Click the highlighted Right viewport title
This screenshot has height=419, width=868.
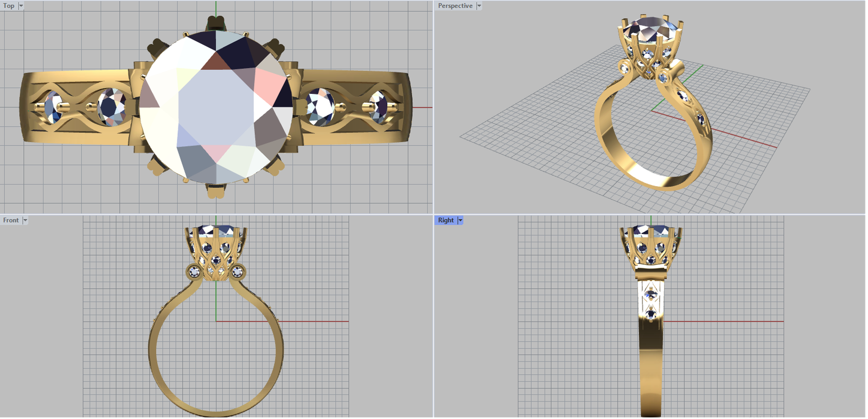pos(445,220)
